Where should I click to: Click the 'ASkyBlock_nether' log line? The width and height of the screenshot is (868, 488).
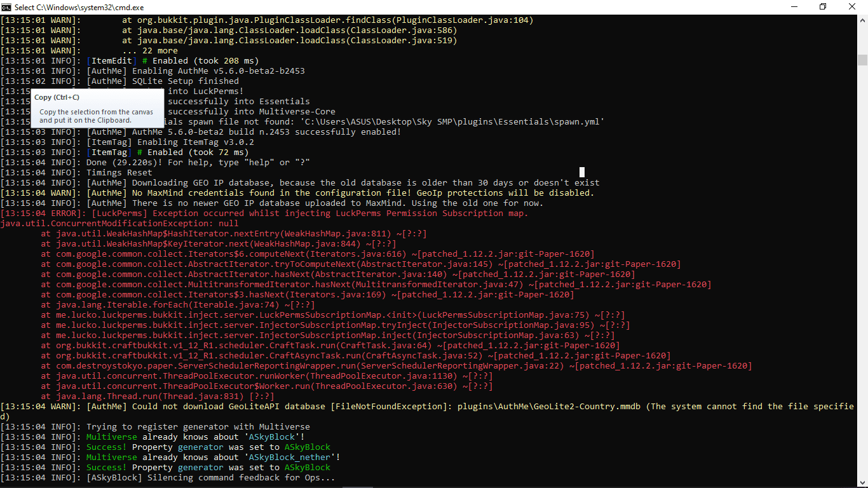(170, 457)
